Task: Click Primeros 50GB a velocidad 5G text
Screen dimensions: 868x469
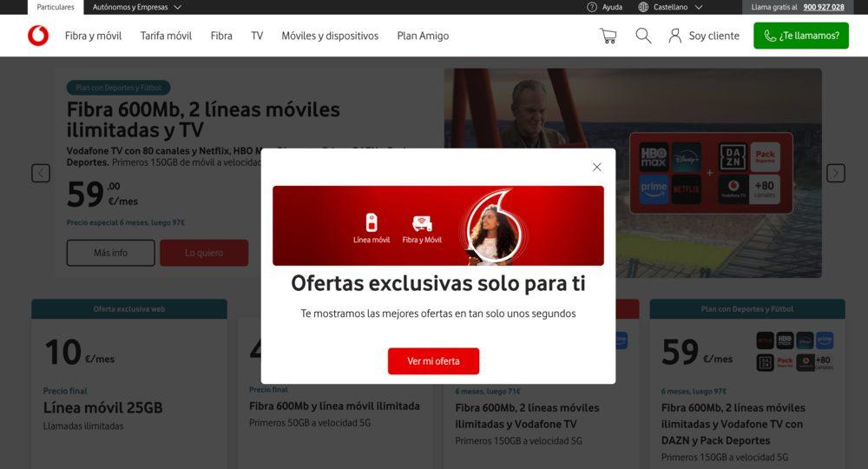Action: tap(310, 422)
